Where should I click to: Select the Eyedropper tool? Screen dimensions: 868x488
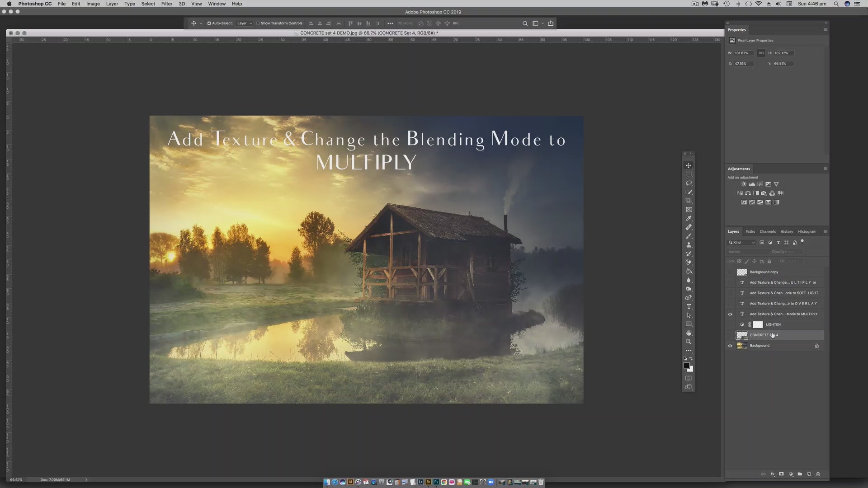[x=689, y=218]
